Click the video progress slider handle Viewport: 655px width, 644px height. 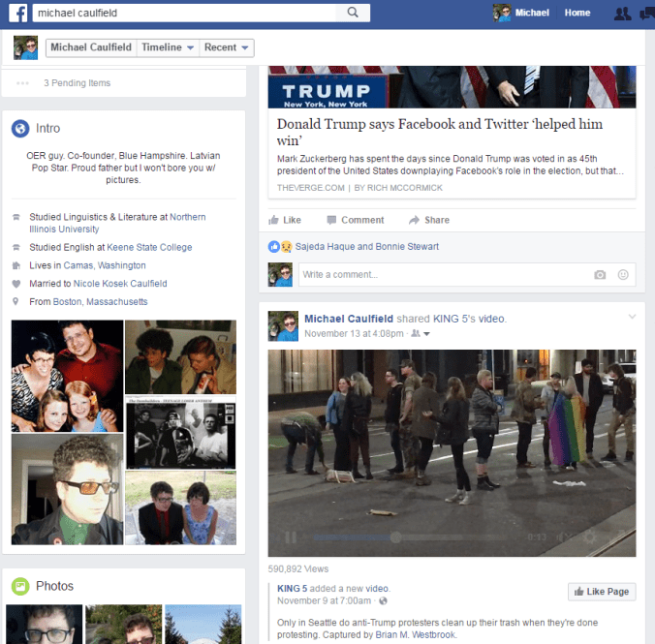pyautogui.click(x=395, y=537)
